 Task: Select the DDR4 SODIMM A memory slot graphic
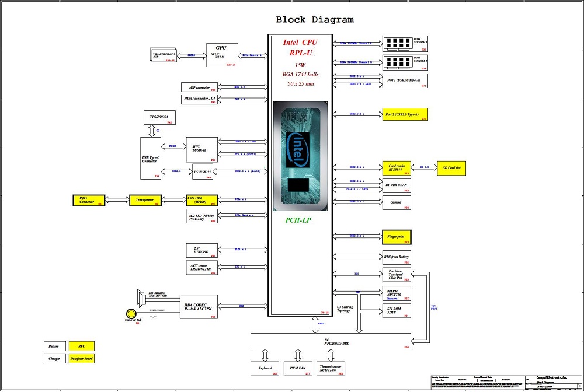(397, 43)
